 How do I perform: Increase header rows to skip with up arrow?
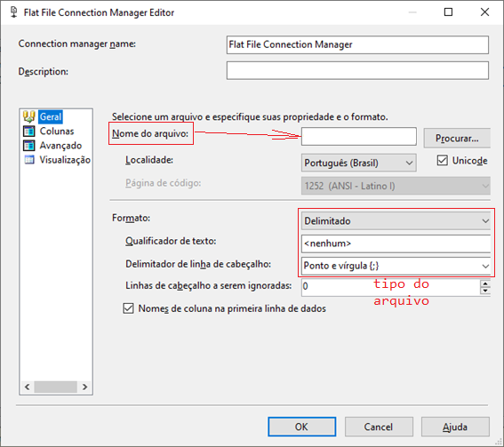(x=485, y=283)
